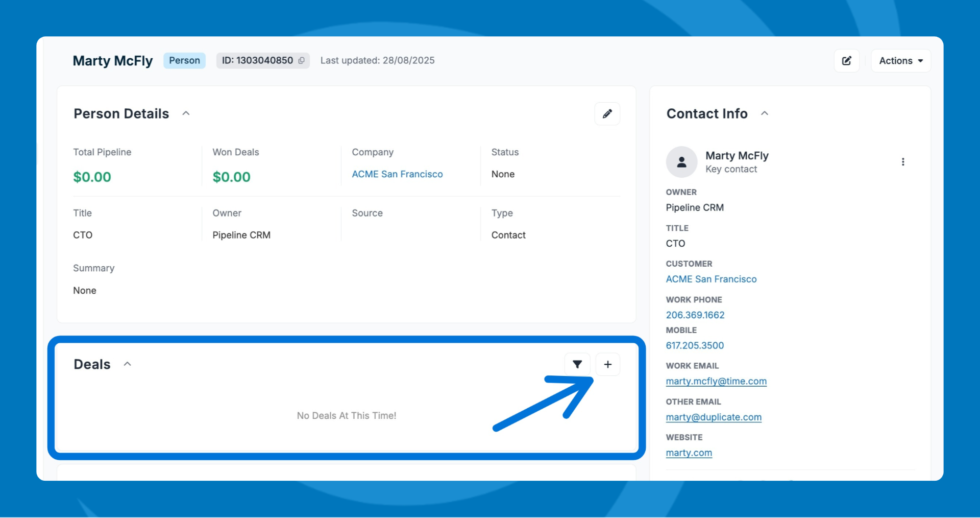Collapse the Contact Info panel

point(764,113)
